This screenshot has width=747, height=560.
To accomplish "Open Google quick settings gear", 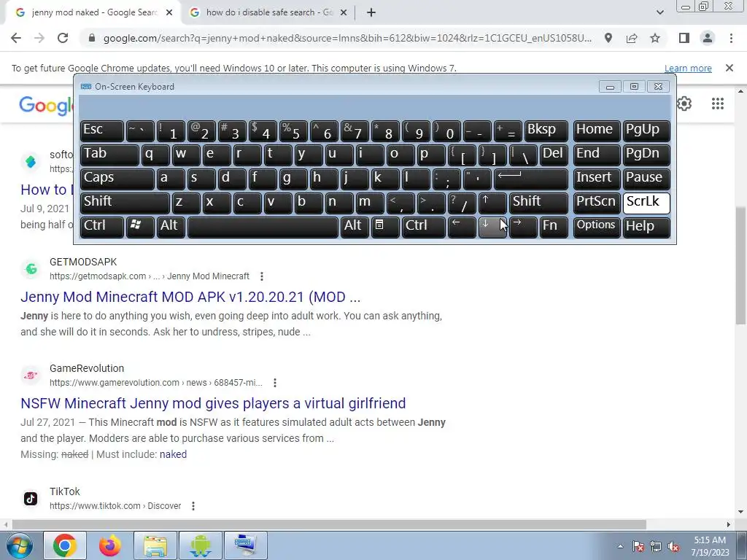I will tap(684, 104).
